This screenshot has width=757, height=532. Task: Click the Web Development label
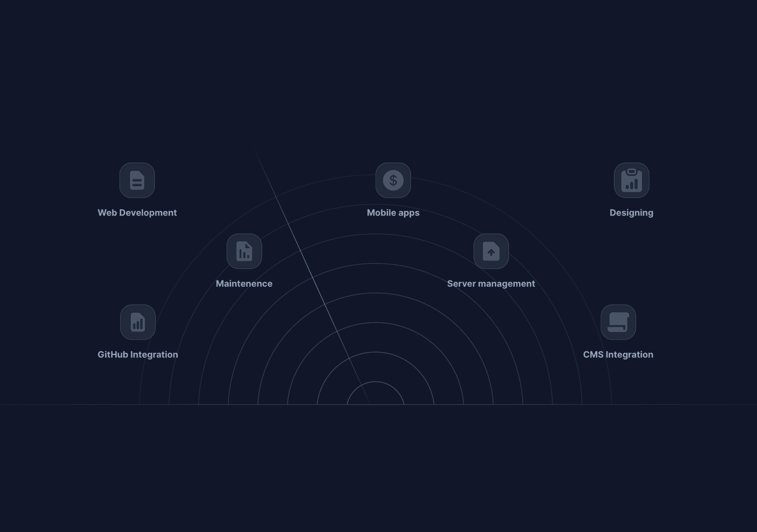[137, 213]
